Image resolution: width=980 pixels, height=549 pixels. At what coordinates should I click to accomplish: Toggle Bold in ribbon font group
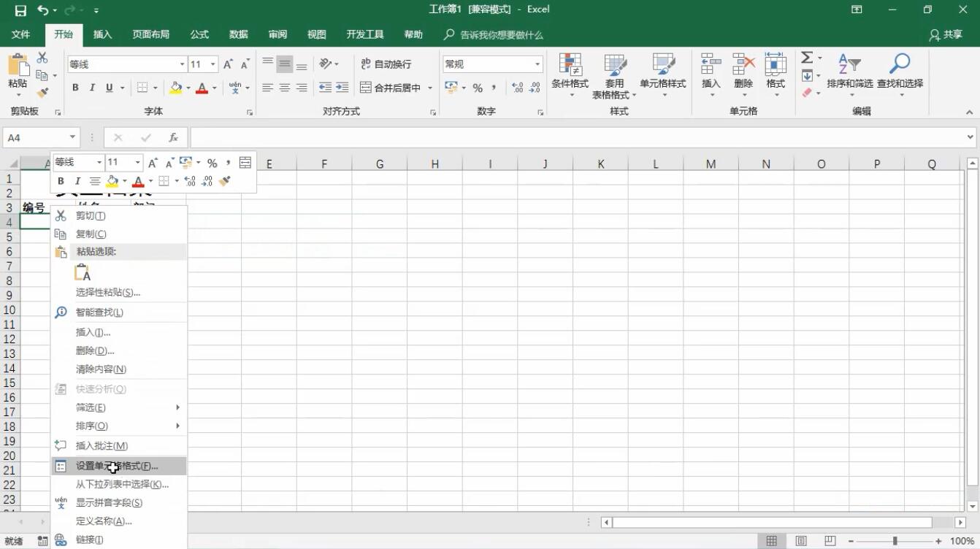[75, 88]
